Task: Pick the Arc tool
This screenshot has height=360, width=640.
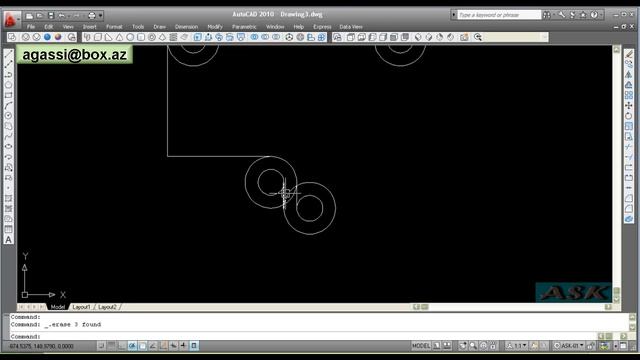Action: coord(9,105)
